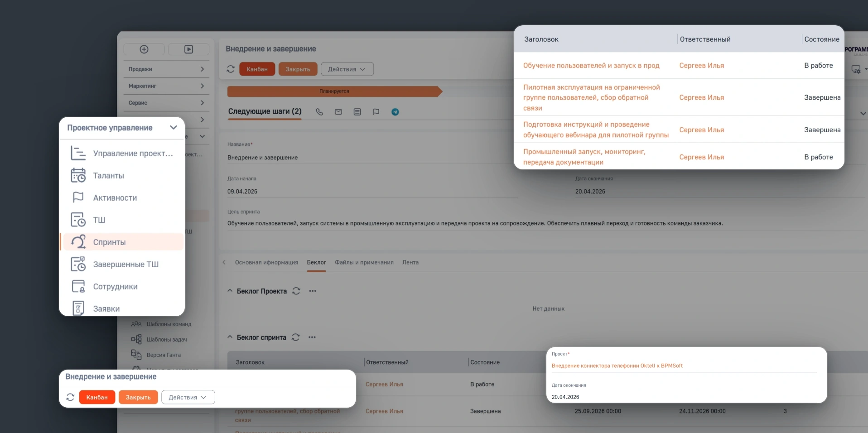Switch to the Лента tab
868x433 pixels.
click(410, 262)
